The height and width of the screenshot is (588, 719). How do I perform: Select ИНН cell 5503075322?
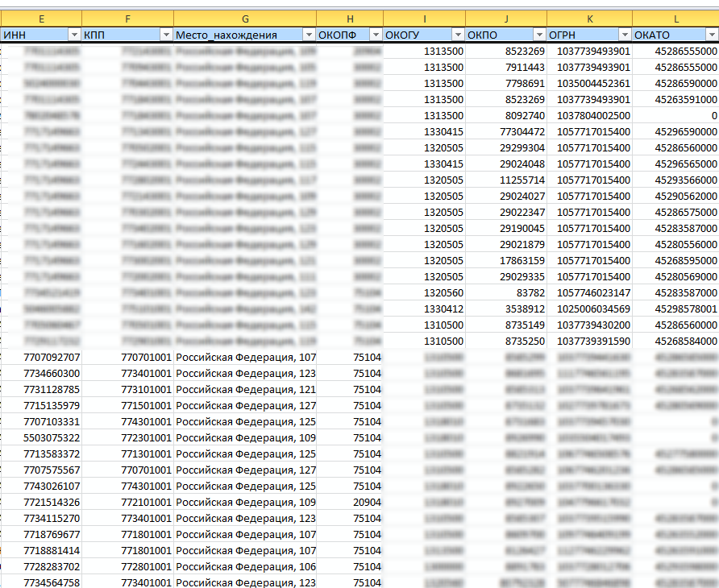point(41,438)
